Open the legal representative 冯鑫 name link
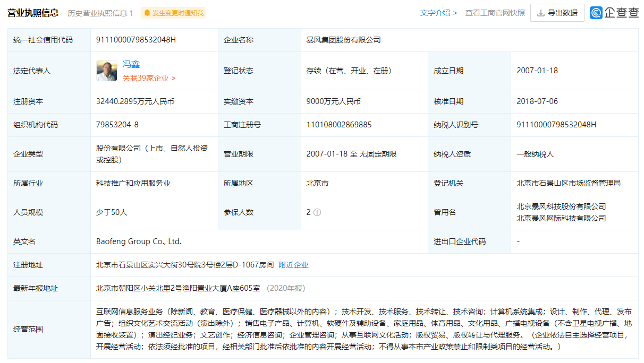The width and height of the screenshot is (644, 363). point(131,64)
